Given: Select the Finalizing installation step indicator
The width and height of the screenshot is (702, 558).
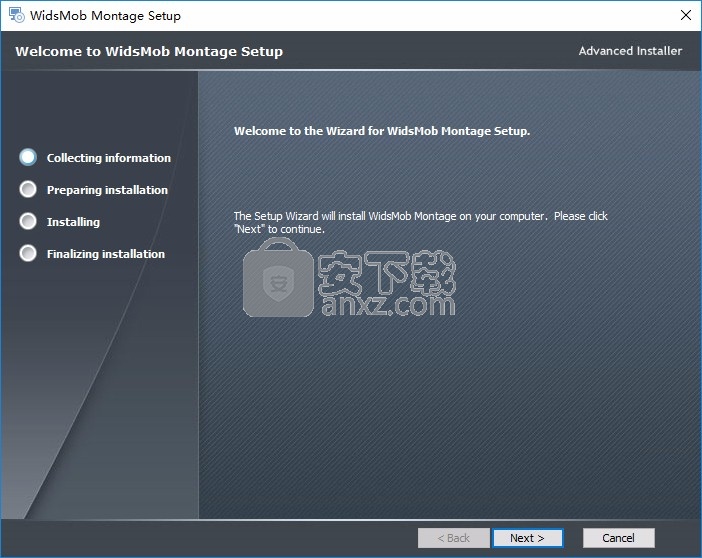Looking at the screenshot, I should coord(28,253).
